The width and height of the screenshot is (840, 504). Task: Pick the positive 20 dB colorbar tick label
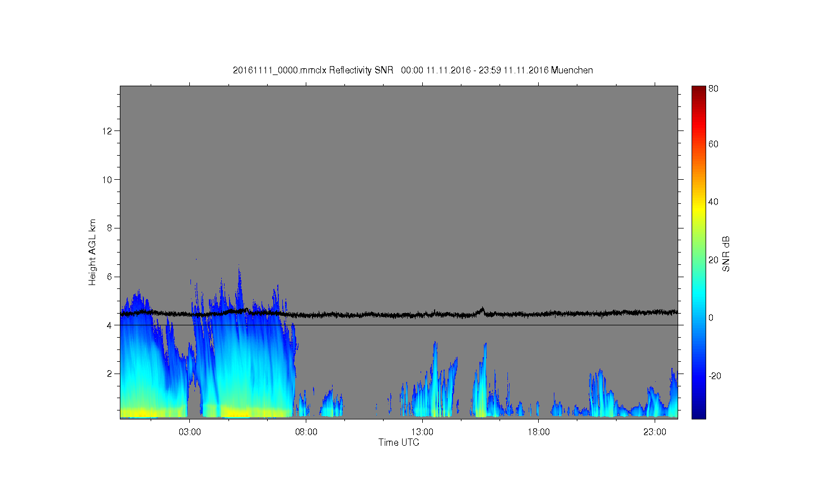tap(713, 260)
